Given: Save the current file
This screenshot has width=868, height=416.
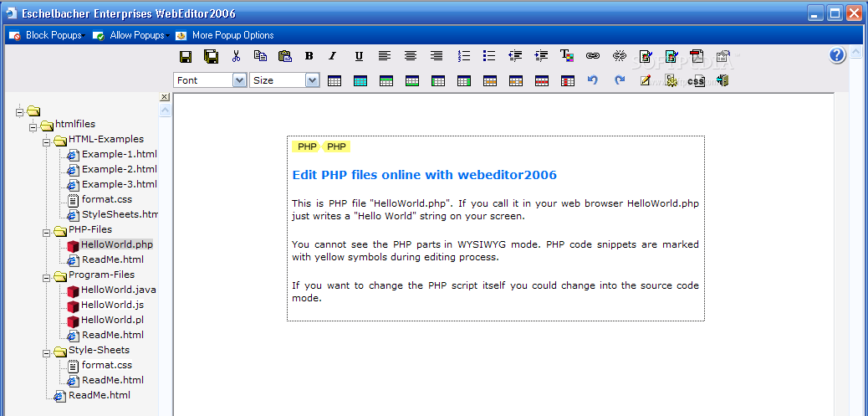Looking at the screenshot, I should (x=186, y=56).
